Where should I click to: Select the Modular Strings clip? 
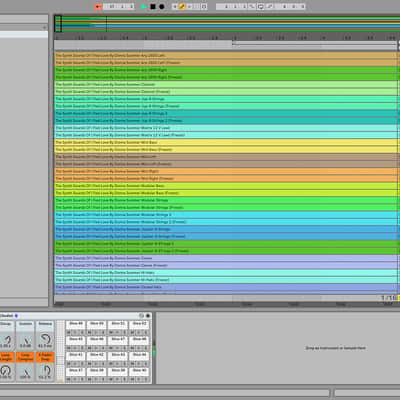click(x=226, y=200)
